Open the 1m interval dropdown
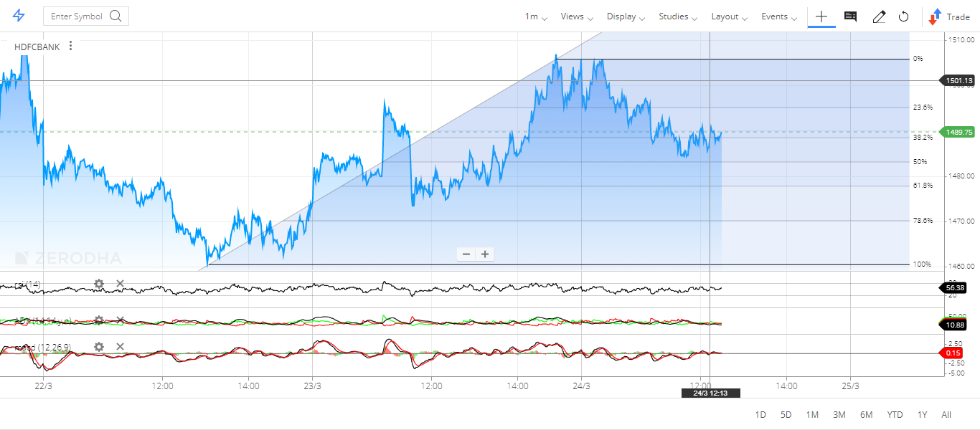 point(536,16)
